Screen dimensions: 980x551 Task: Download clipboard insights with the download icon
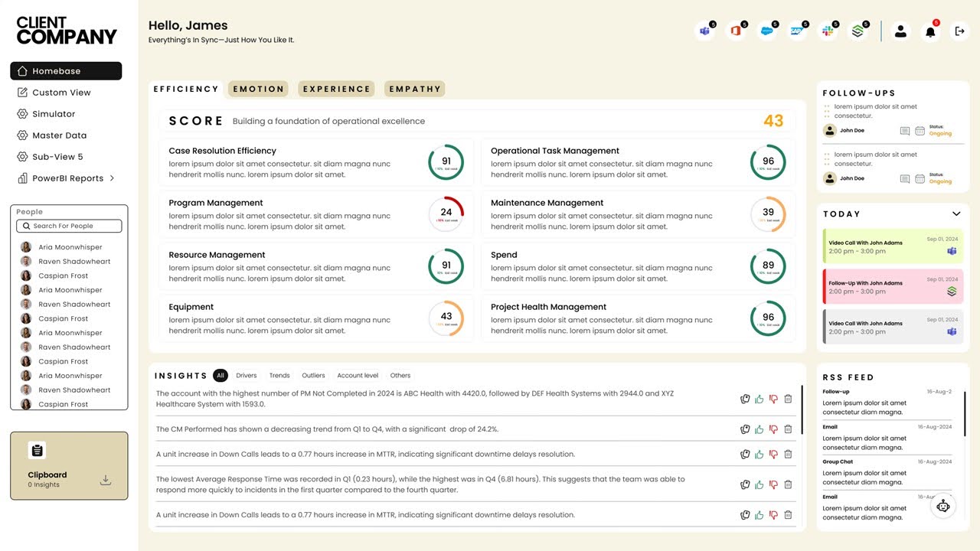(106, 481)
